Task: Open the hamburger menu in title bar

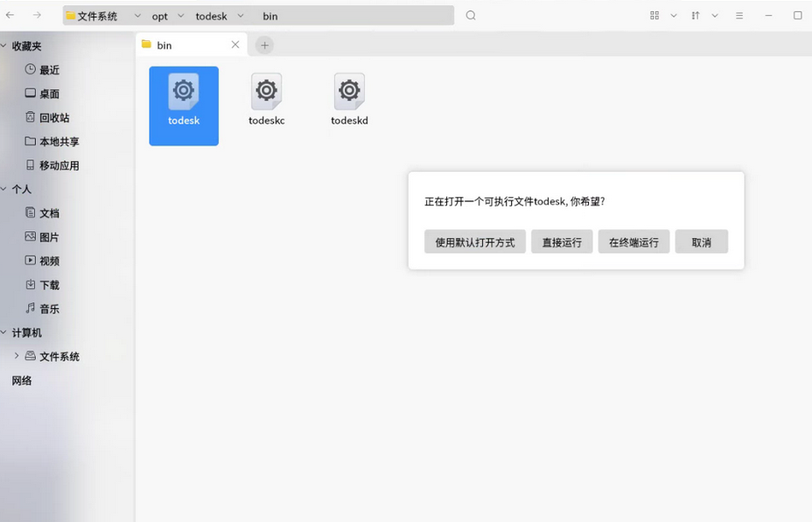Action: [x=738, y=15]
